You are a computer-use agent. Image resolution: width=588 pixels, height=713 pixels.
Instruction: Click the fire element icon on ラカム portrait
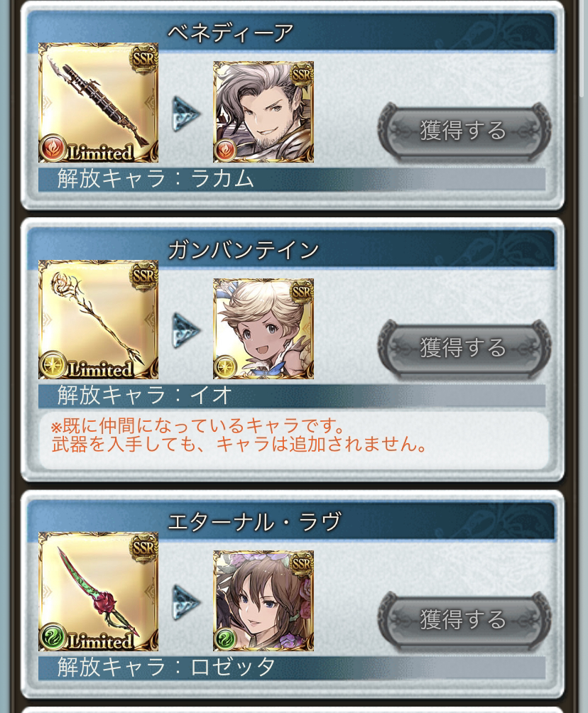click(225, 151)
